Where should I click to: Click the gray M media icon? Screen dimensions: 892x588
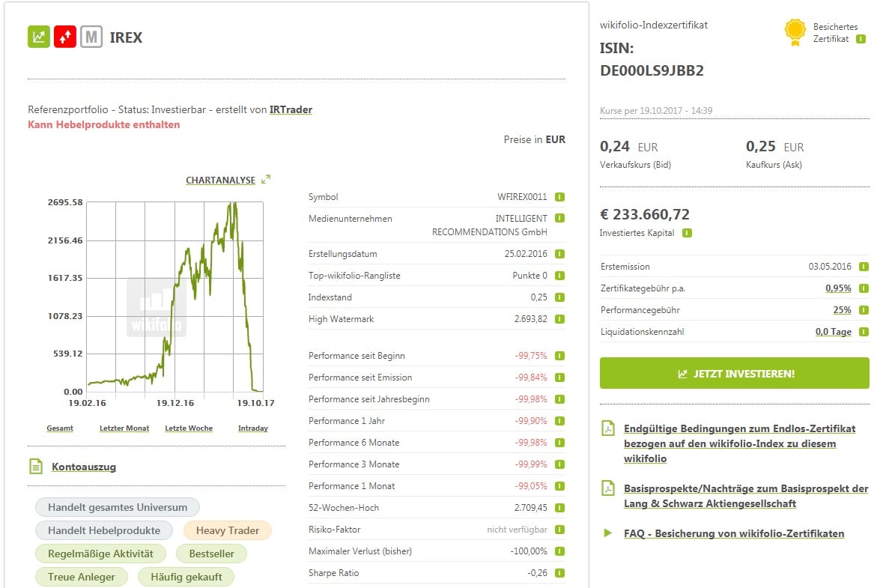[x=91, y=37]
